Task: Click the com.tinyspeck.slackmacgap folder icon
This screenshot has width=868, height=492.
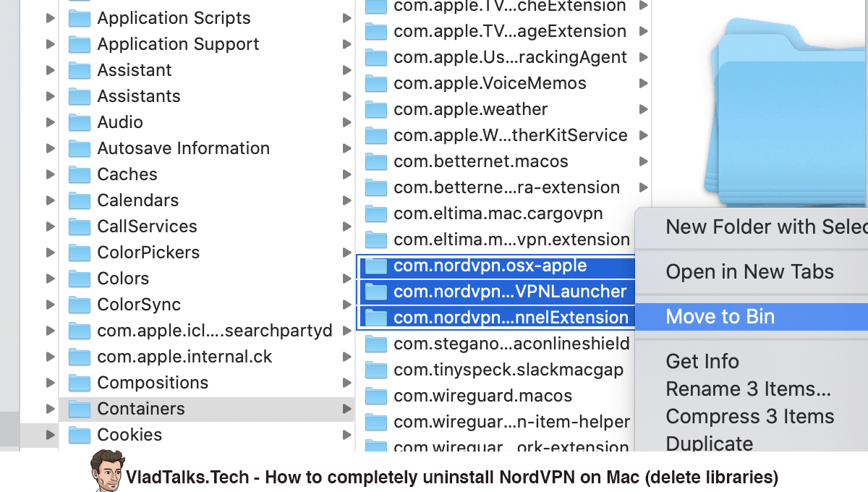Action: point(376,370)
